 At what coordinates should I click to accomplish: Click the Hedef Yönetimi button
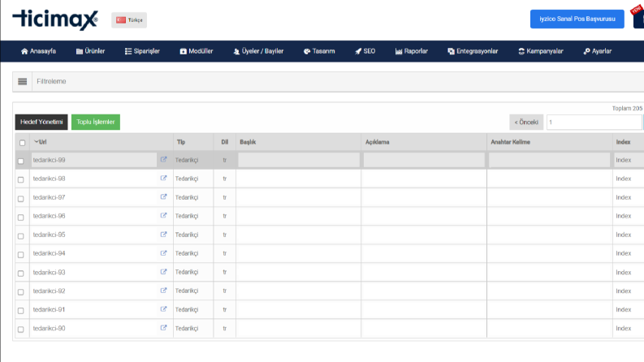[x=41, y=122]
